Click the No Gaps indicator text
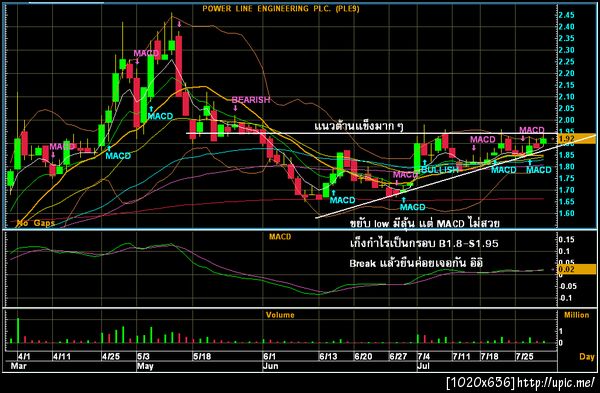This screenshot has height=393, width=600. pos(35,223)
